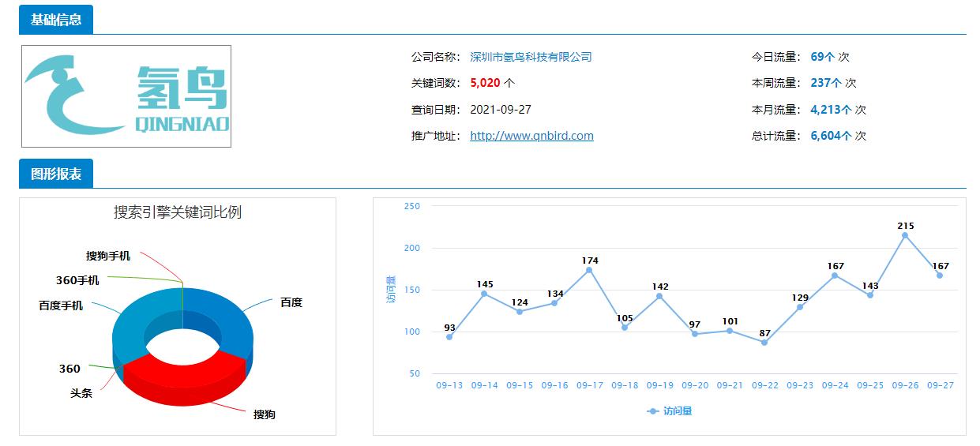The width and height of the screenshot is (980, 446).
Task: Click the 公司名称 label
Action: [x=435, y=57]
